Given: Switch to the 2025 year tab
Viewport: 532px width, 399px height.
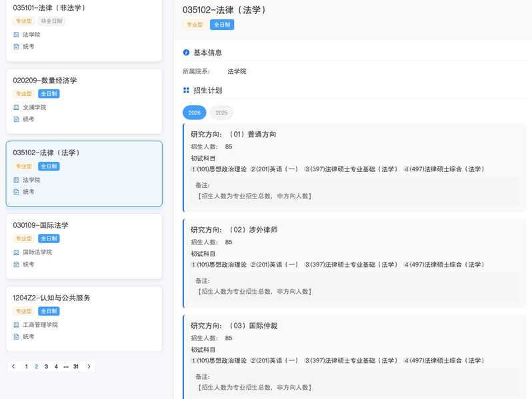Looking at the screenshot, I should [221, 113].
